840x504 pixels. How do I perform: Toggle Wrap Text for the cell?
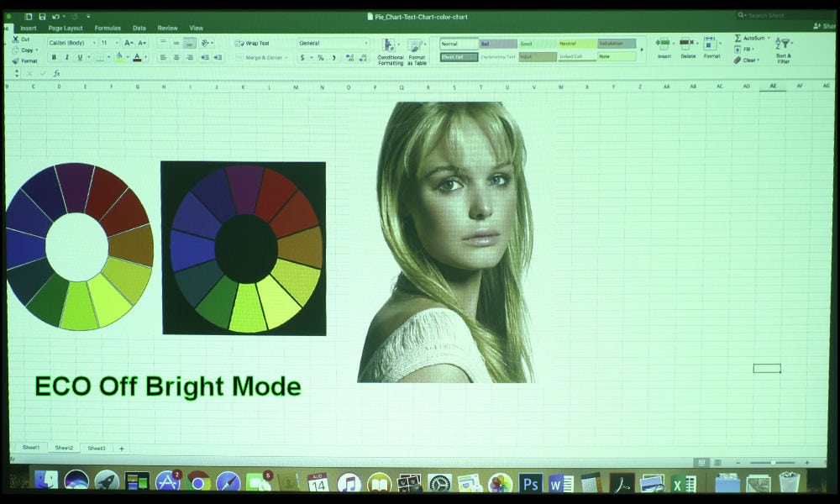253,43
